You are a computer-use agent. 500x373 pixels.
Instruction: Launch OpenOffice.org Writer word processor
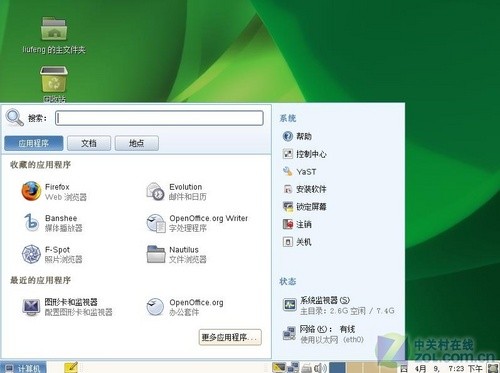197,223
